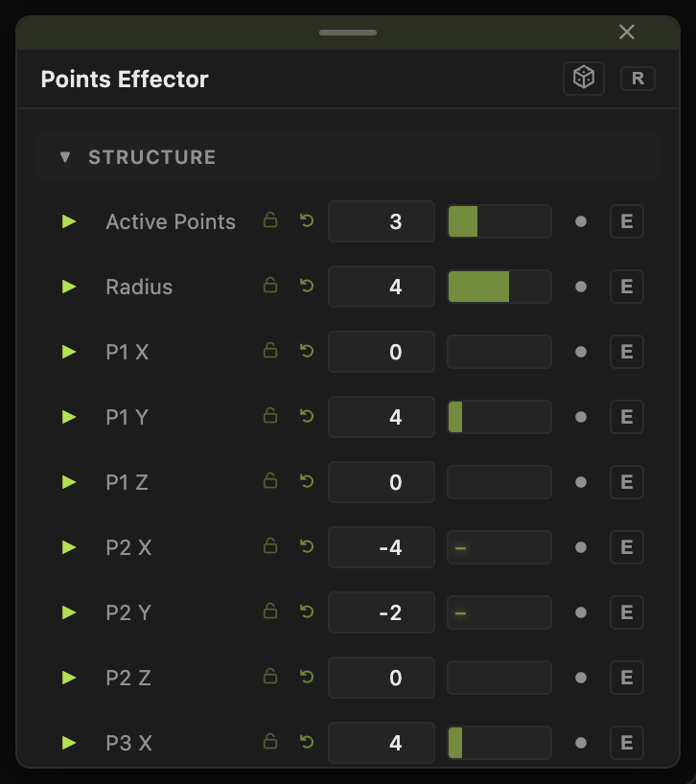Click the keyframe dot for P2 Z

click(581, 678)
